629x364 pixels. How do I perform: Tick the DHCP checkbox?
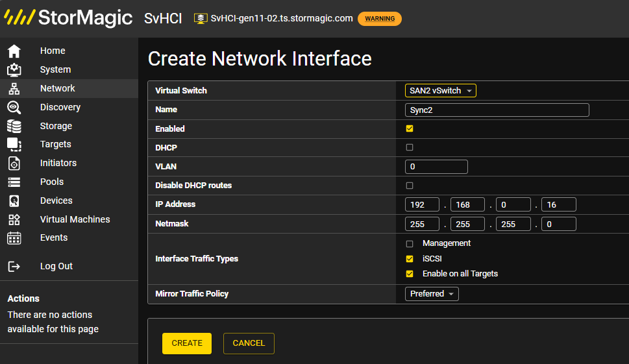(x=410, y=147)
